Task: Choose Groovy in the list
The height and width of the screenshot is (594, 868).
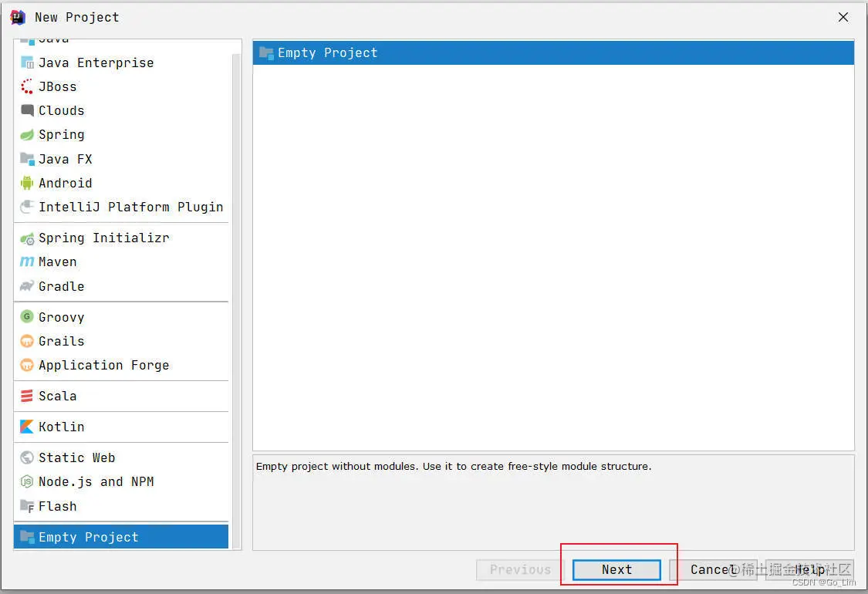Action: pos(120,316)
